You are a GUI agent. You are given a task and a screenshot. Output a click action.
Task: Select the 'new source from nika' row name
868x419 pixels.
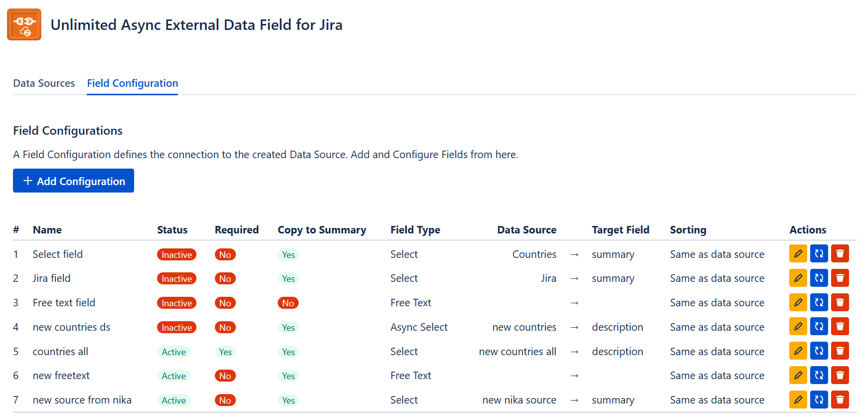pyautogui.click(x=82, y=400)
